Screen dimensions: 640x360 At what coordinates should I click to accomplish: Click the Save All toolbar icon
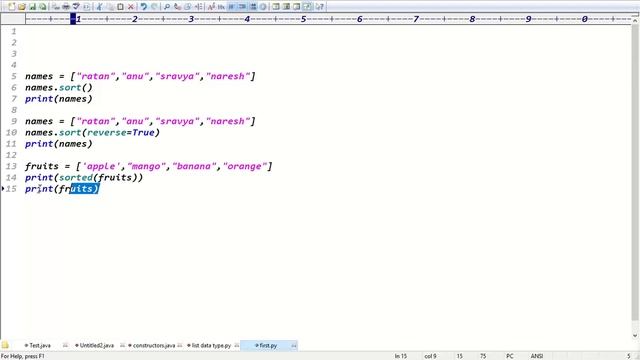tap(42, 7)
